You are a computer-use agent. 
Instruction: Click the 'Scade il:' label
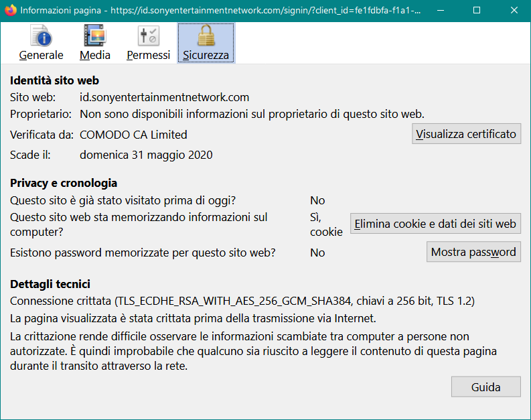click(x=30, y=155)
